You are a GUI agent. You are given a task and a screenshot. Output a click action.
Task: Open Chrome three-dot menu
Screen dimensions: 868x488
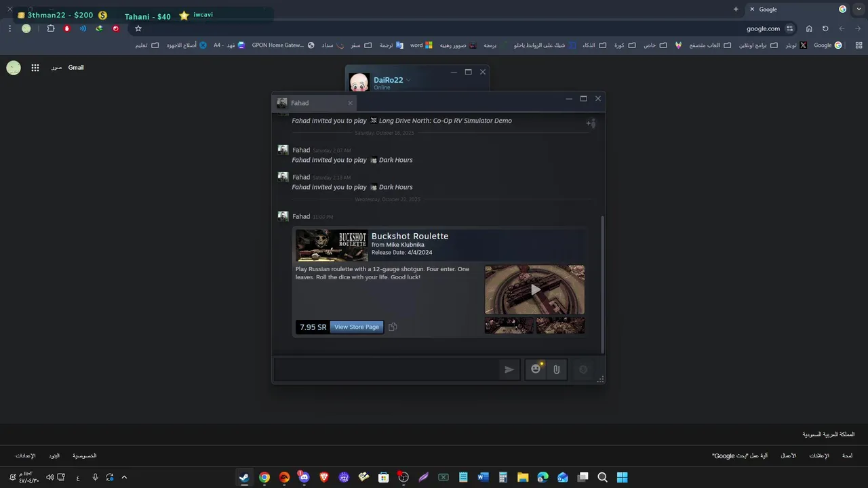click(9, 28)
